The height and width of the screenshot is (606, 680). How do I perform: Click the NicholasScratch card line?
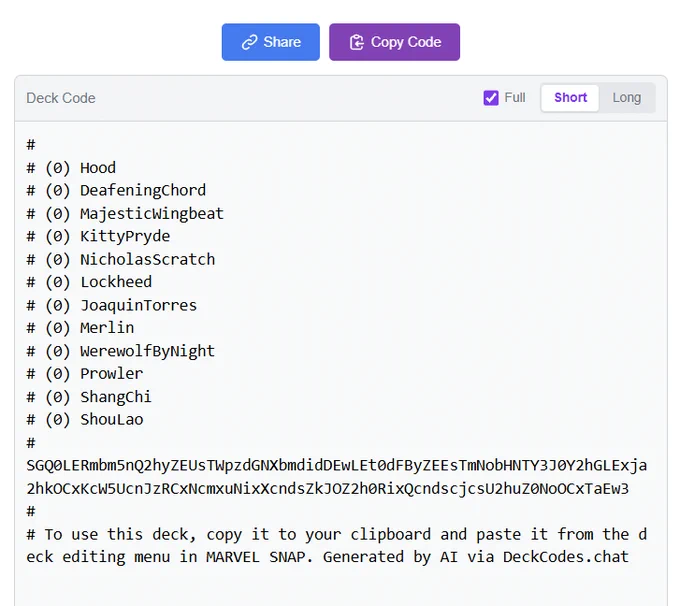point(121,259)
